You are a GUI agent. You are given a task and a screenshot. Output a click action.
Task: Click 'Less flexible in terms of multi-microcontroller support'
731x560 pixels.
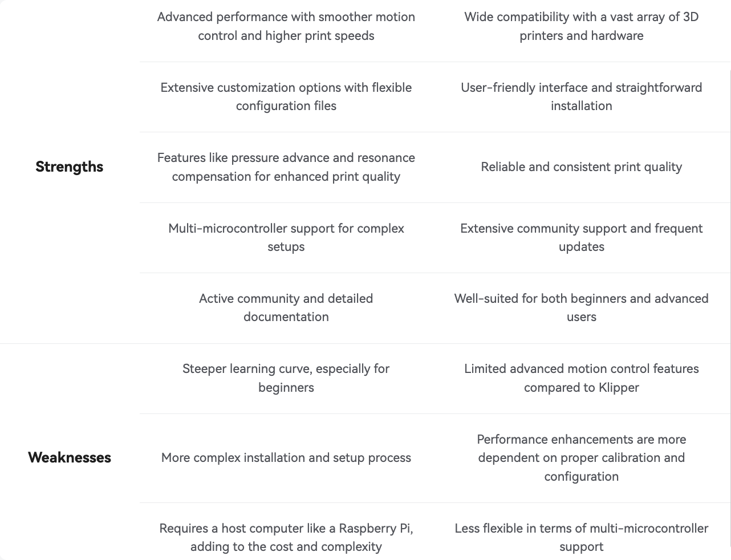[582, 537]
